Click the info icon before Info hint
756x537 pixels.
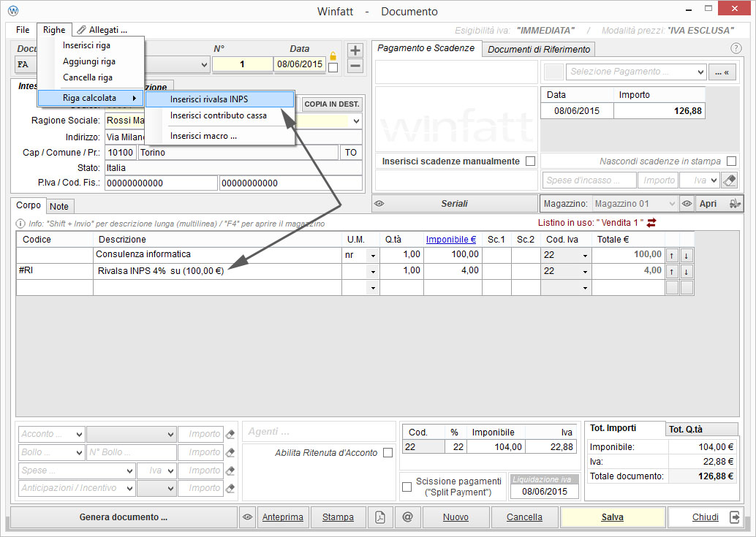pos(20,224)
